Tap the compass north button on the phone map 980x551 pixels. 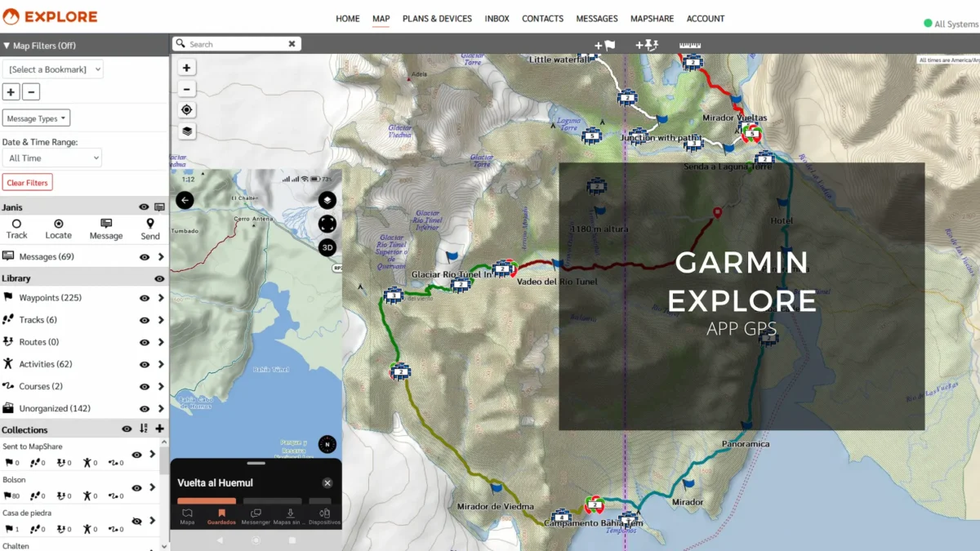[x=327, y=444]
